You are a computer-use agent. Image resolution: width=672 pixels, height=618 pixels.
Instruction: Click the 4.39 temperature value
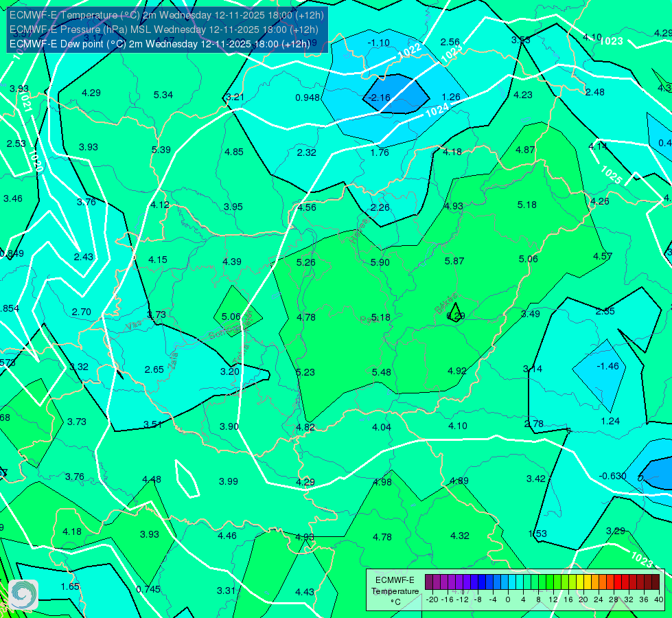pos(232,262)
